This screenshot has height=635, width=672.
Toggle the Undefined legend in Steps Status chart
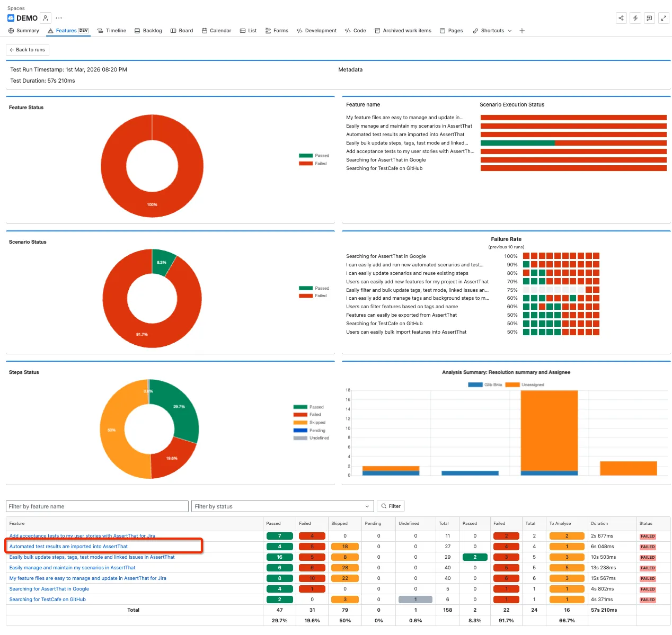coord(312,438)
